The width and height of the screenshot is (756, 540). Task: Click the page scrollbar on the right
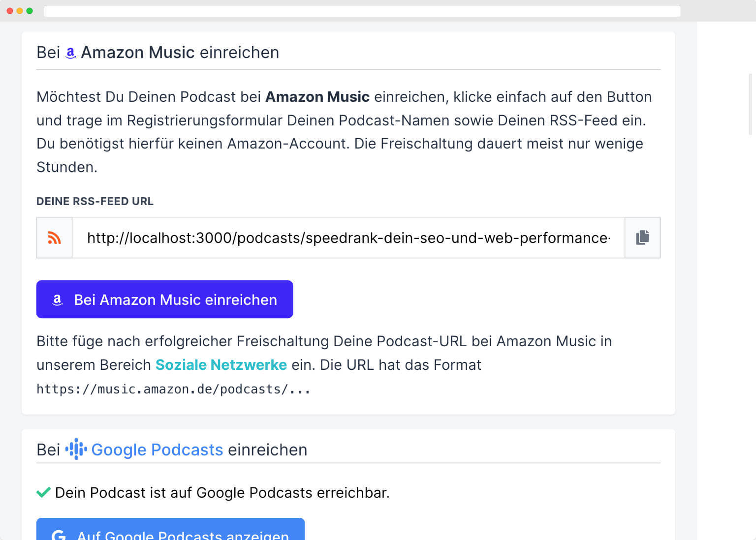(751, 104)
